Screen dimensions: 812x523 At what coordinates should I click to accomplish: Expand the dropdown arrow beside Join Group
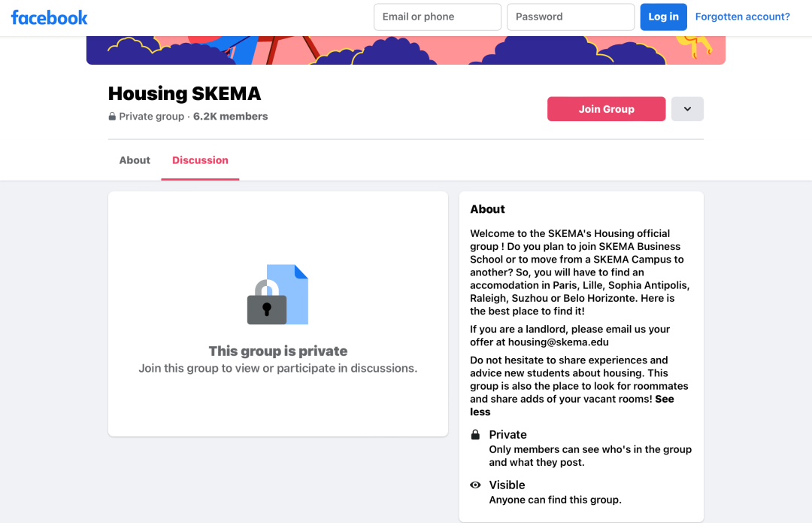687,109
